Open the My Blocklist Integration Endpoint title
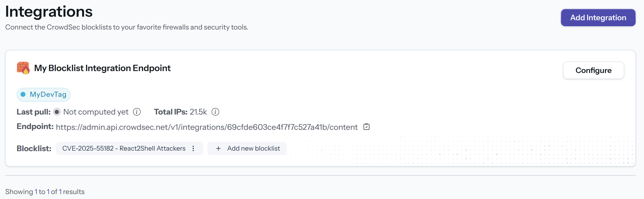Image resolution: width=644 pixels, height=199 pixels. (x=102, y=68)
